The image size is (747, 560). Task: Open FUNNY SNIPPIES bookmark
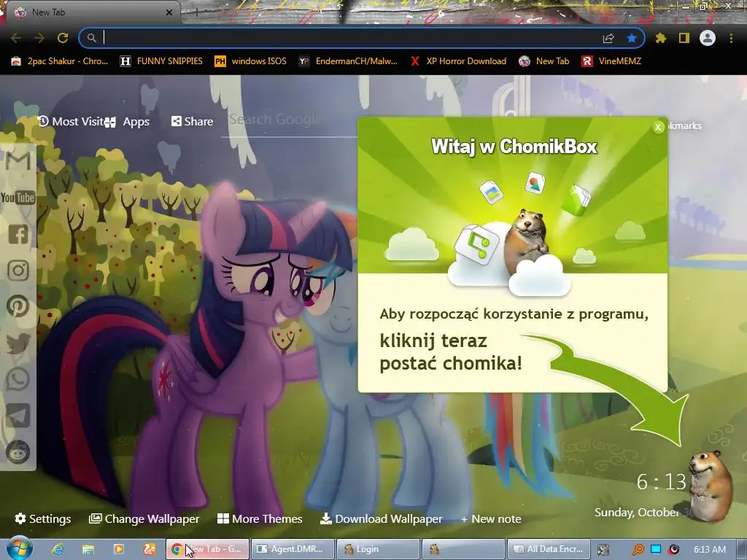(162, 61)
